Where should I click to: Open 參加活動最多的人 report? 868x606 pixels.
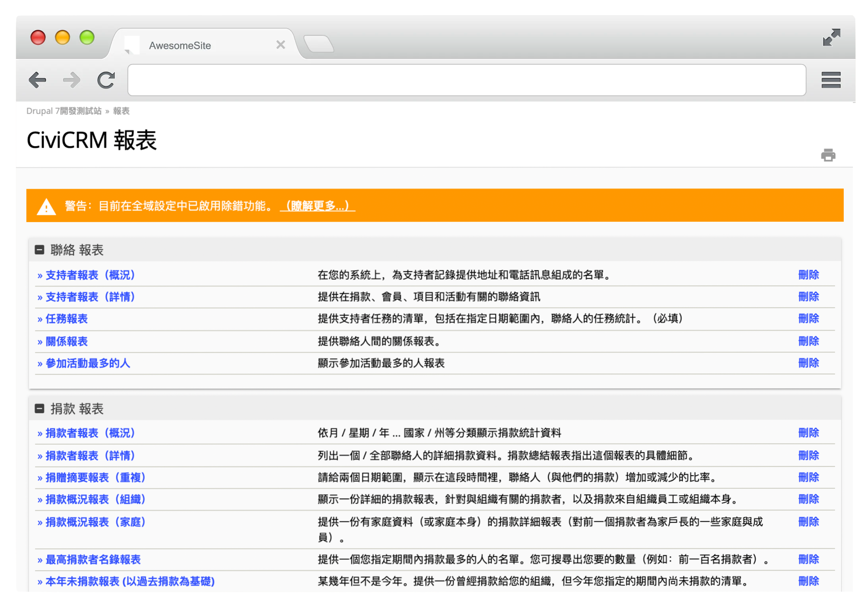click(88, 363)
